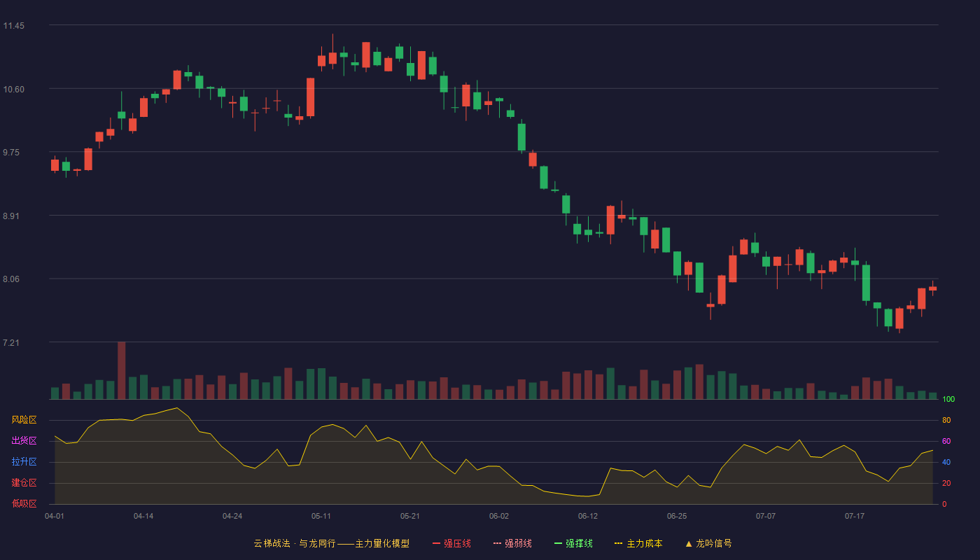
Task: Click the 风险区 zone label
Action: [24, 420]
